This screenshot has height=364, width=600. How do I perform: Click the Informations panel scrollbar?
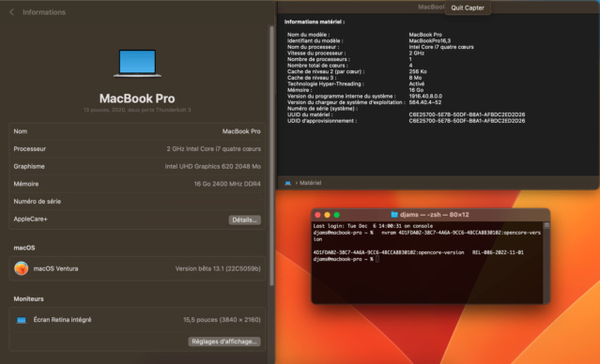click(271, 156)
